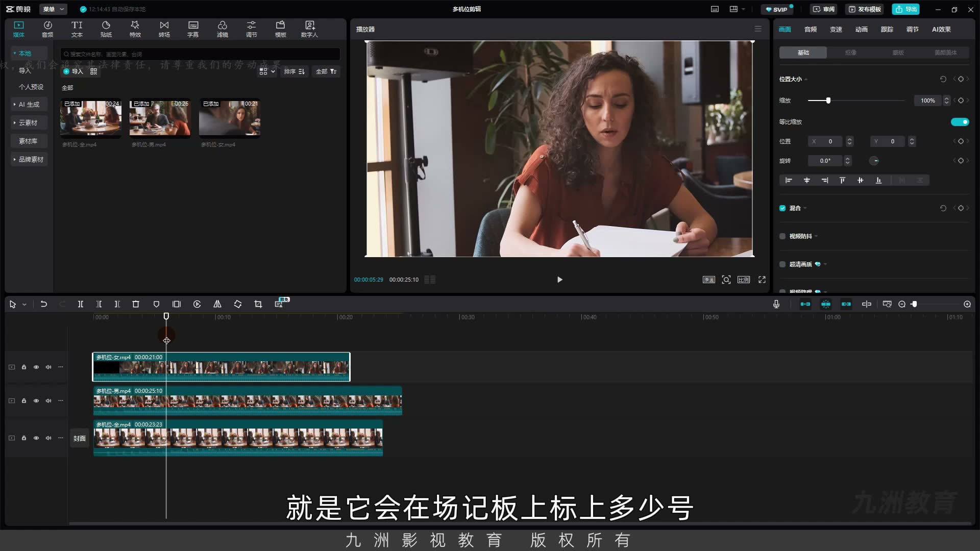Open the 排序 sort dropdown
This screenshot has height=551, width=980.
pyautogui.click(x=295, y=71)
